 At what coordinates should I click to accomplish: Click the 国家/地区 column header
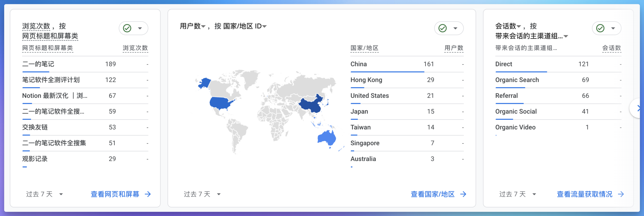365,48
